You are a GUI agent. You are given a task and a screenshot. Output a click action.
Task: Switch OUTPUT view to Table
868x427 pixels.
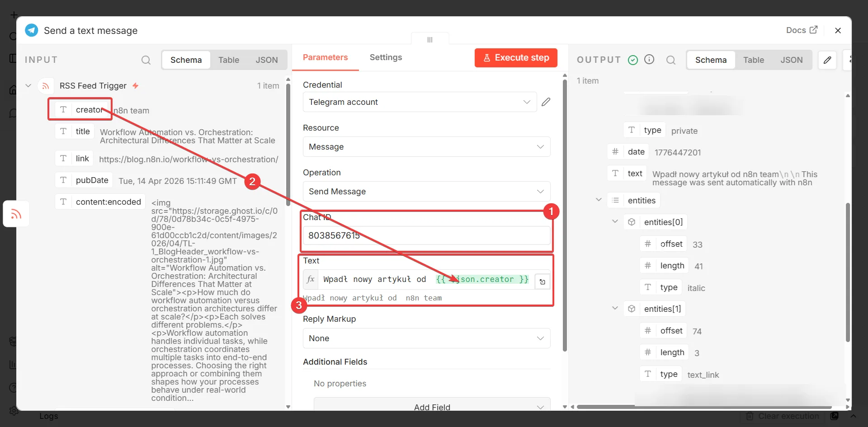point(754,60)
